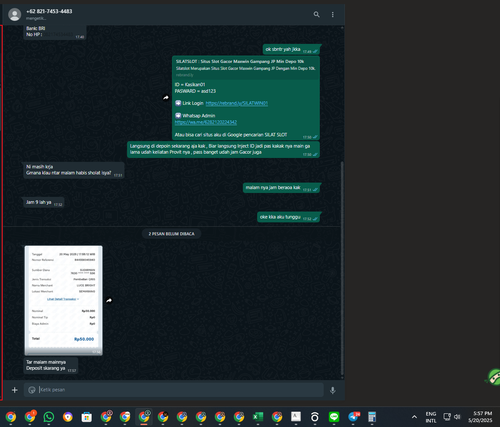Image resolution: width=500 pixels, height=427 pixels.
Task: Open Calculator from the taskbar
Action: click(x=372, y=417)
